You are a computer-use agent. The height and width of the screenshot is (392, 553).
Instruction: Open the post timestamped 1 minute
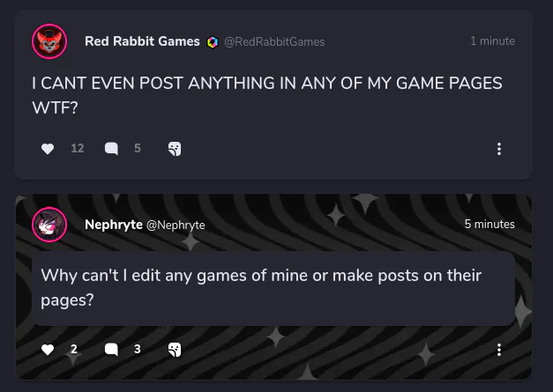click(x=492, y=41)
